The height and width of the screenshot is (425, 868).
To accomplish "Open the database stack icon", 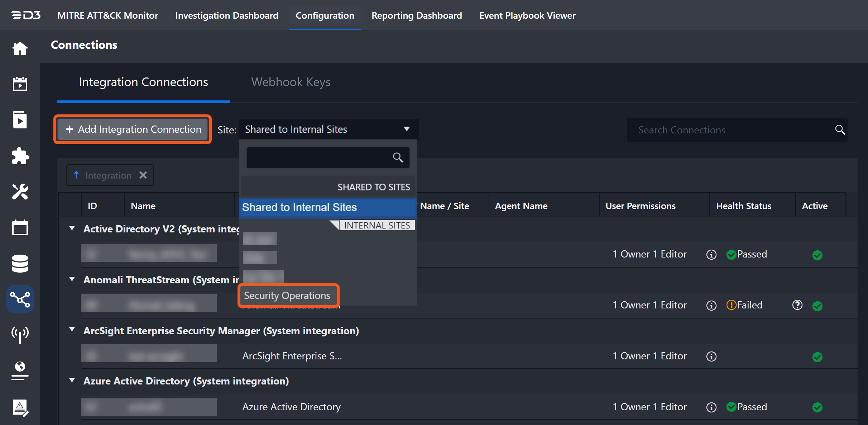I will point(20,264).
